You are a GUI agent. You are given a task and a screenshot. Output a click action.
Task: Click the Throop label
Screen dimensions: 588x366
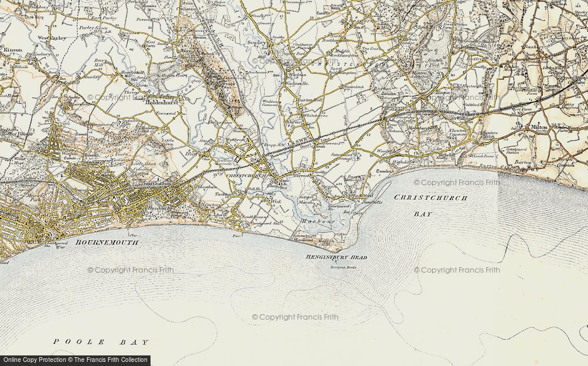click(132, 92)
